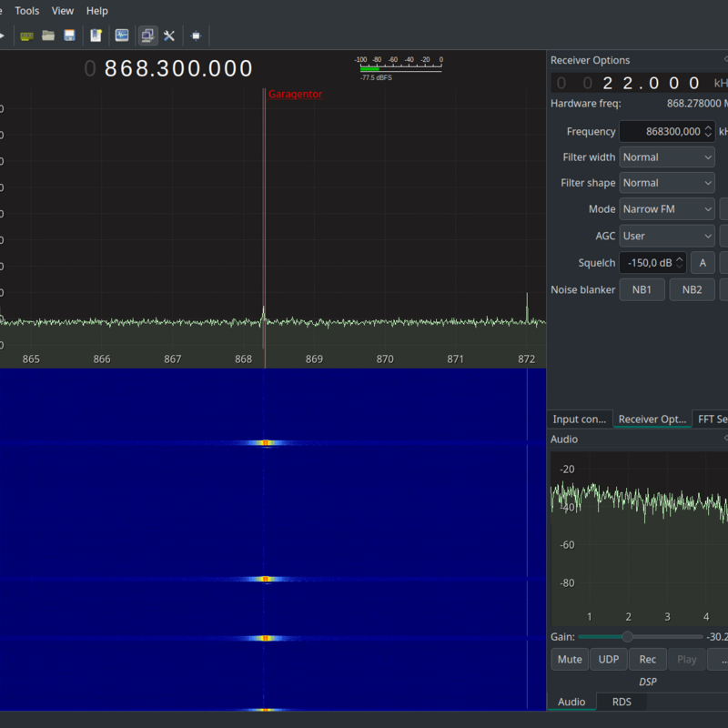Image resolution: width=728 pixels, height=728 pixels.
Task: Switch to the Receiver Options tab
Action: pos(652,420)
